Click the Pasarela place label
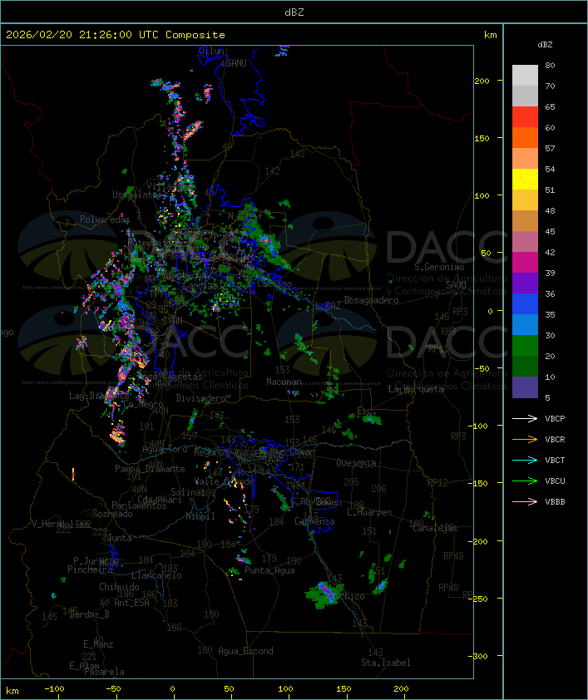The height and width of the screenshot is (700, 588). pos(104,672)
